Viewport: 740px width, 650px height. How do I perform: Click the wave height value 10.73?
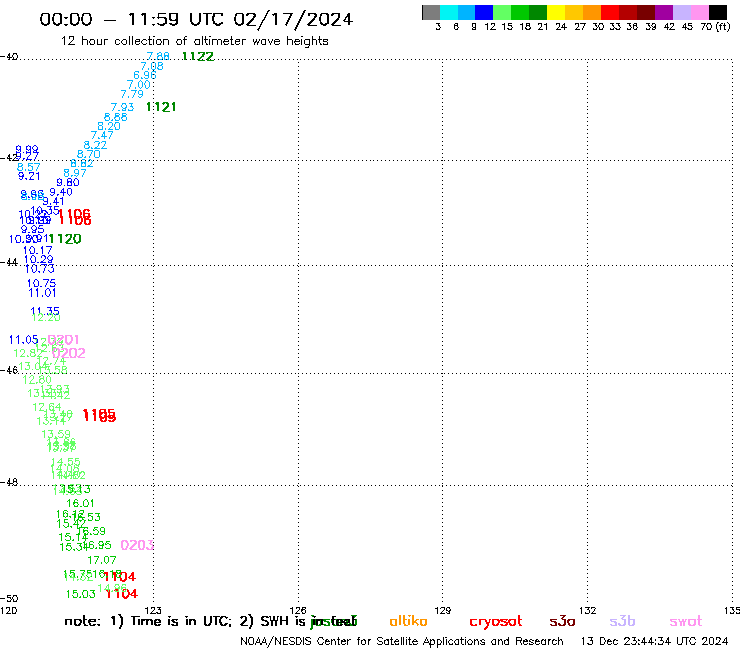tap(40, 269)
